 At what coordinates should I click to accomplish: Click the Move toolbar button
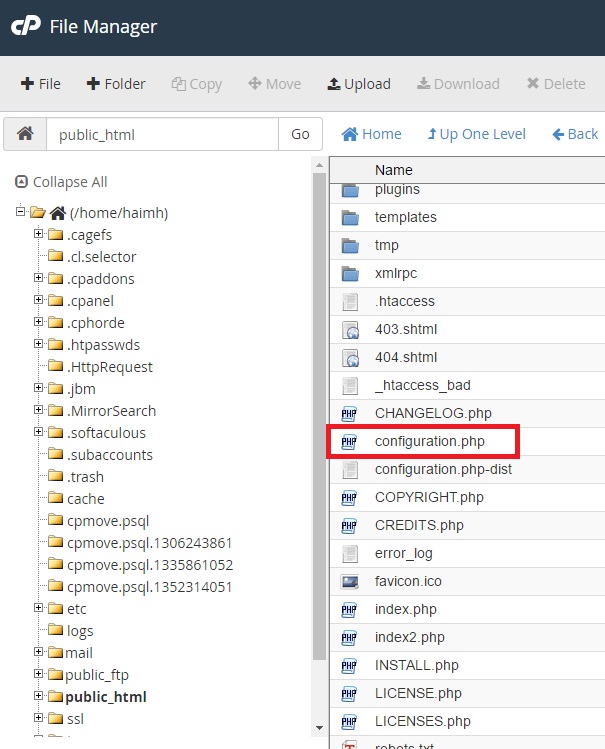pyautogui.click(x=275, y=84)
